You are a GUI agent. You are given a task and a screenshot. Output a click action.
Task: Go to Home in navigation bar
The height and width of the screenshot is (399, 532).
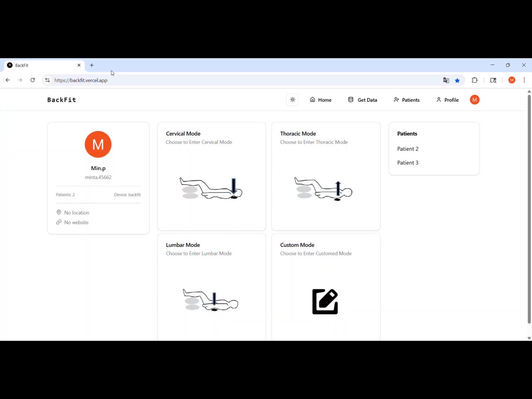pyautogui.click(x=321, y=100)
